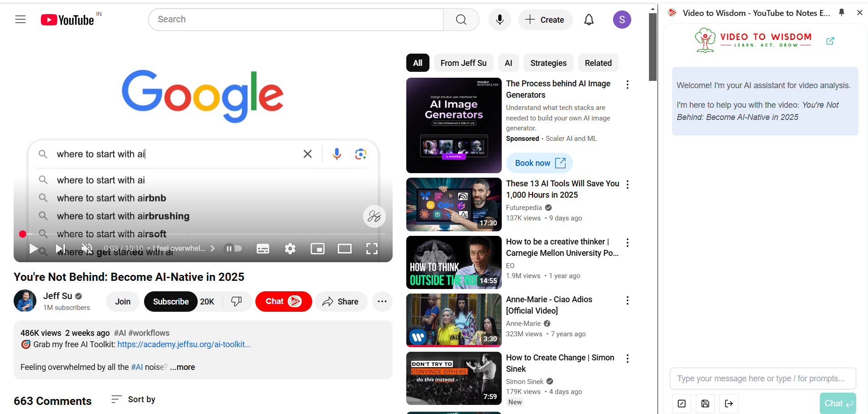Join the Jeff Su channel
The width and height of the screenshot is (868, 414).
pyautogui.click(x=123, y=302)
